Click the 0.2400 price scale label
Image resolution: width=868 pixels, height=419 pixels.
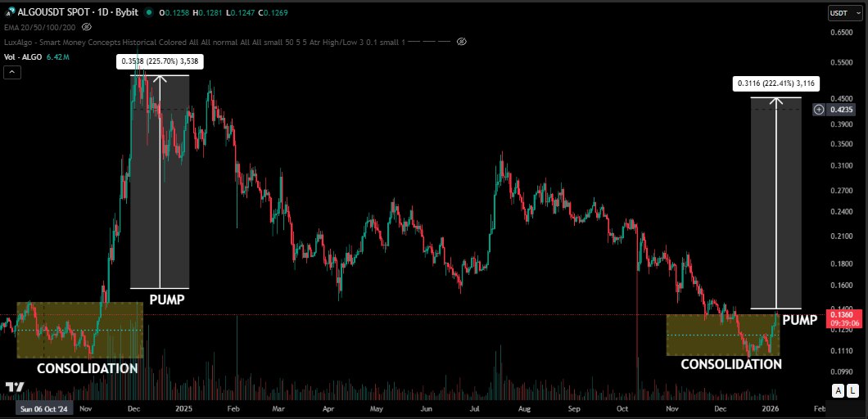[x=842, y=212]
